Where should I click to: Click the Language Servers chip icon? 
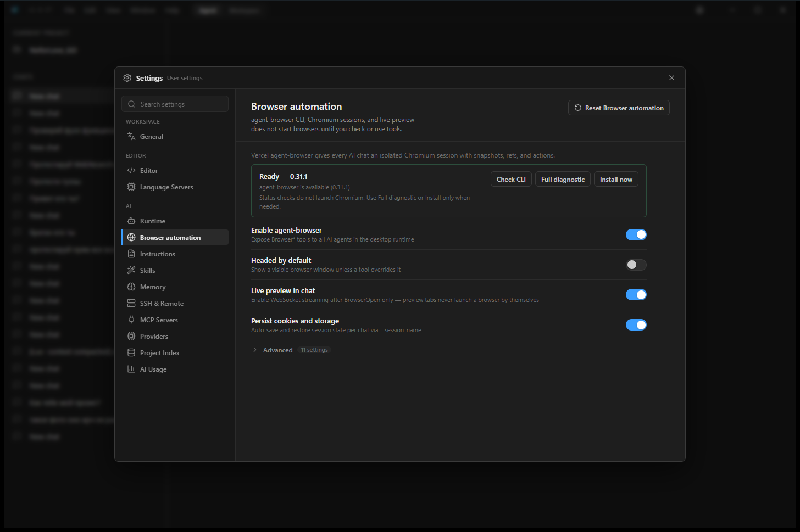[x=131, y=187]
